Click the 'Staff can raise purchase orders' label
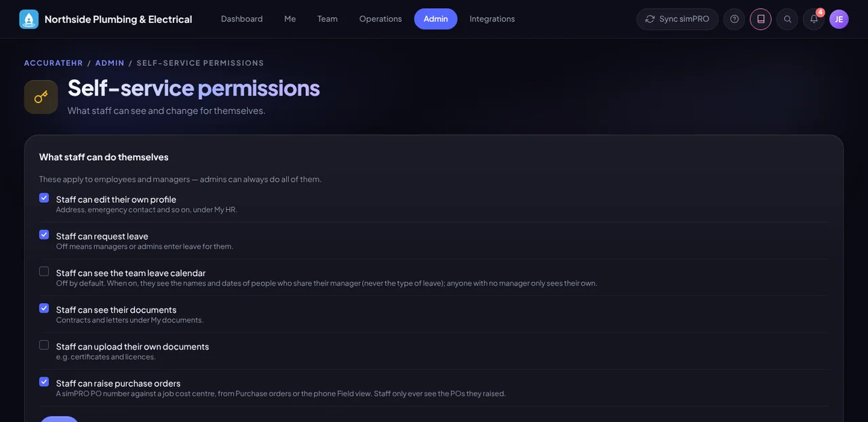The height and width of the screenshot is (422, 868). (x=119, y=383)
